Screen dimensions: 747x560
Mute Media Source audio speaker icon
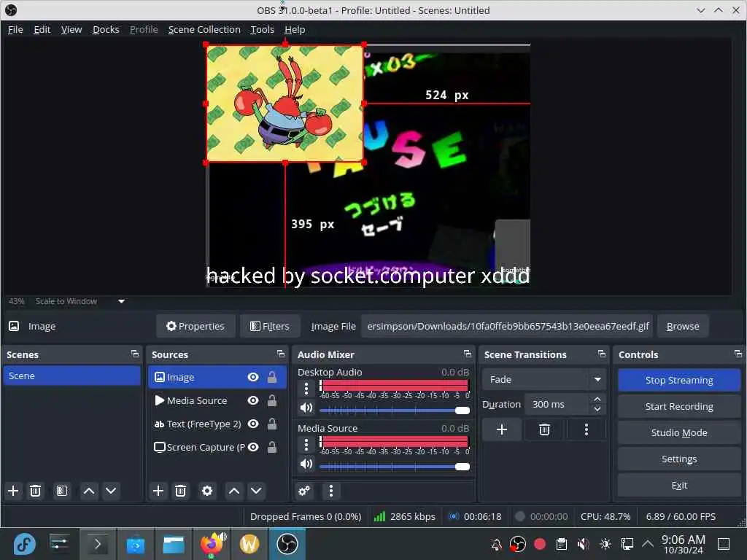306,464
